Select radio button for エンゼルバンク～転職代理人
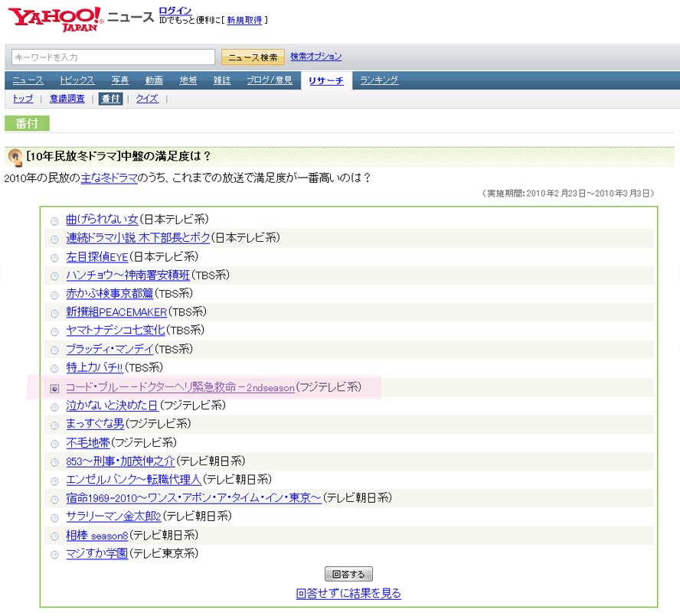Image resolution: width=680 pixels, height=616 pixels. 54,481
